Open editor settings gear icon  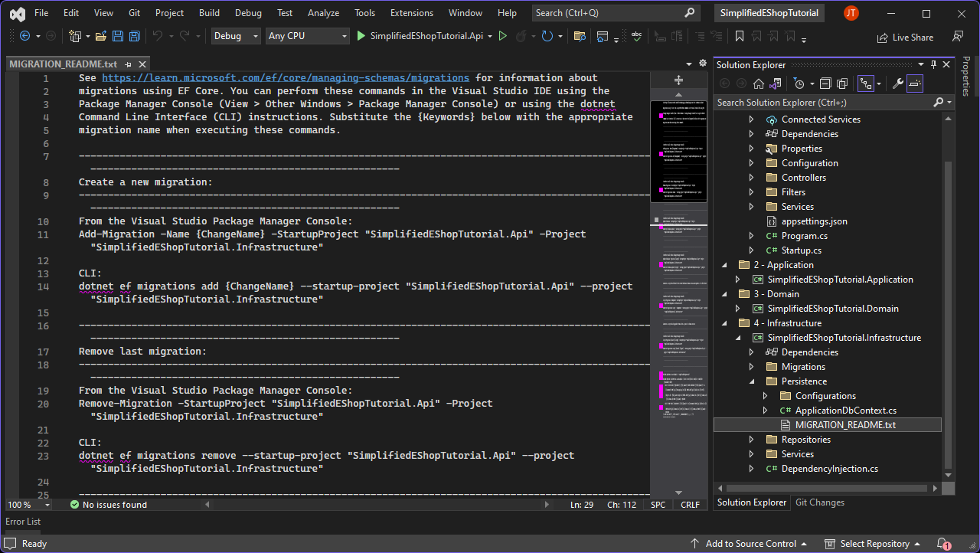click(x=702, y=64)
